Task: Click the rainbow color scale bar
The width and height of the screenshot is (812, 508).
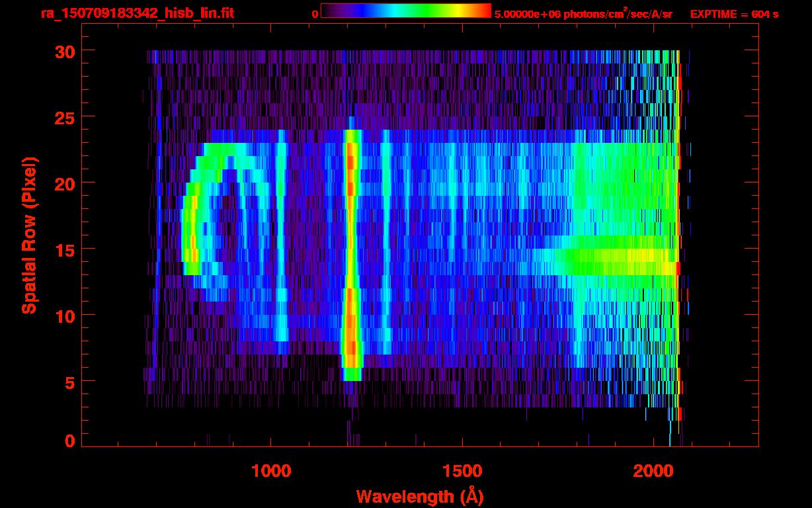Action: [405, 11]
